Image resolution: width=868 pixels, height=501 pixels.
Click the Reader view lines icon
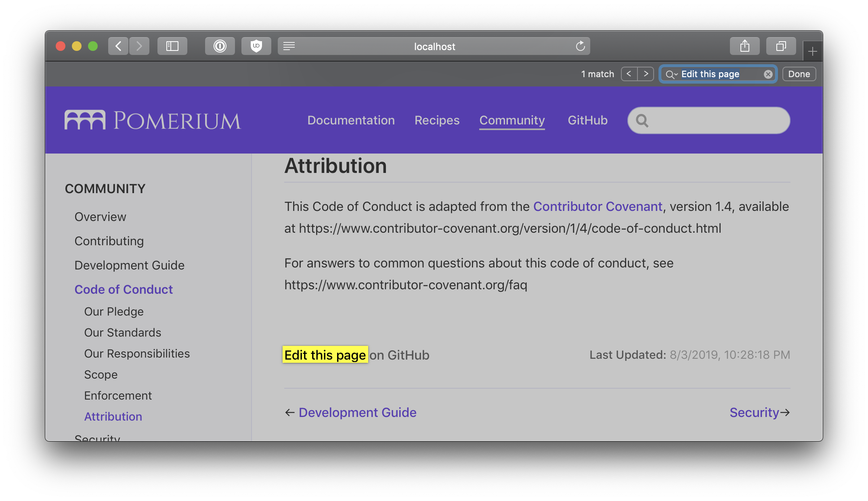pyautogui.click(x=289, y=46)
